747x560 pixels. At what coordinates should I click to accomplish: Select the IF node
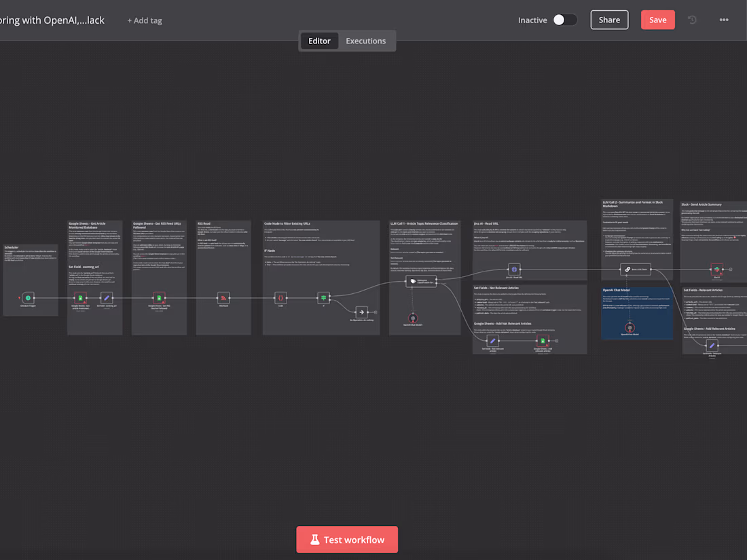coord(324,297)
